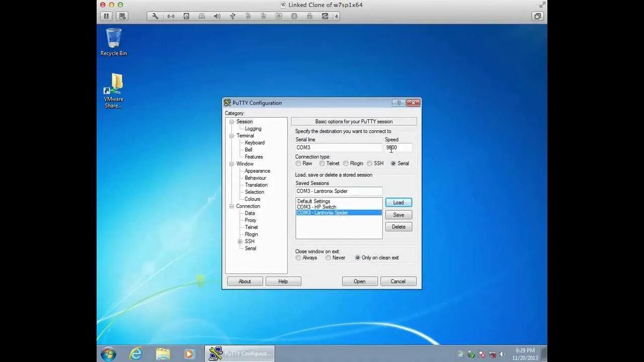The image size is (644, 362).
Task: Click the Serial line field containing COM3
Action: pos(339,147)
